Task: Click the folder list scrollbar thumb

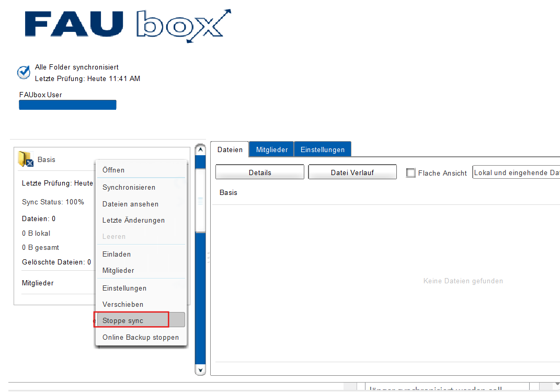Action: coord(200,201)
